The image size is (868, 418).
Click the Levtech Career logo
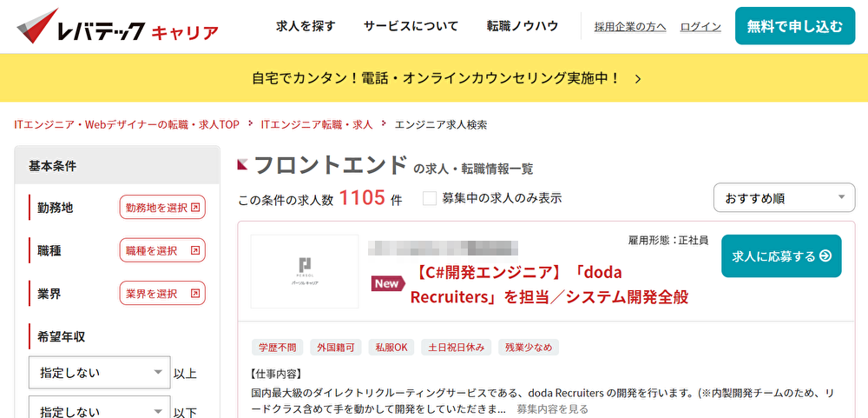pyautogui.click(x=117, y=27)
